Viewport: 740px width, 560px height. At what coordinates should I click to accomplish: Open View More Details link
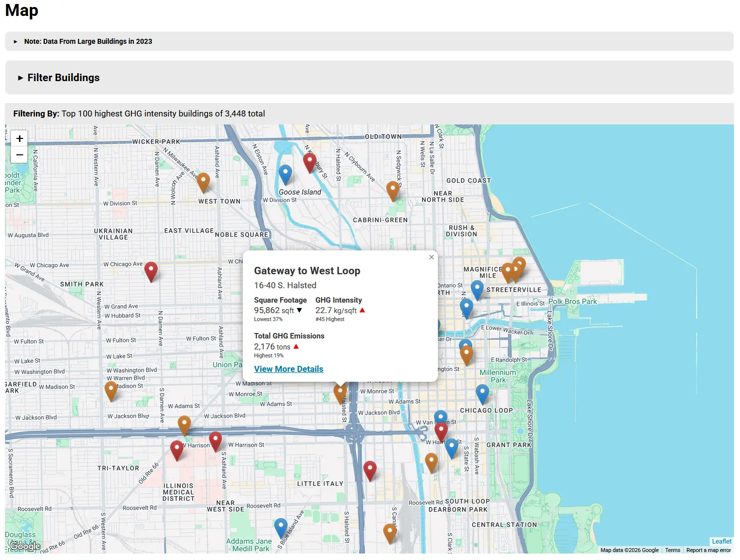[x=289, y=369]
